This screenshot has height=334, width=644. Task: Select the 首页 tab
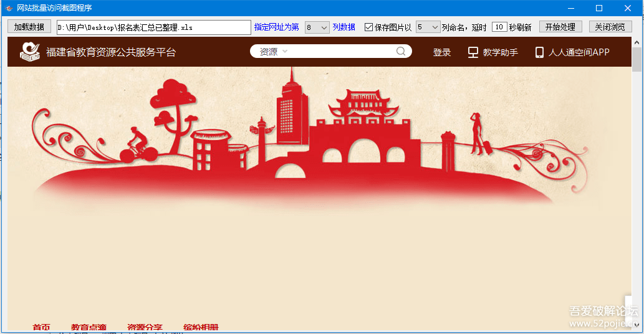41,327
